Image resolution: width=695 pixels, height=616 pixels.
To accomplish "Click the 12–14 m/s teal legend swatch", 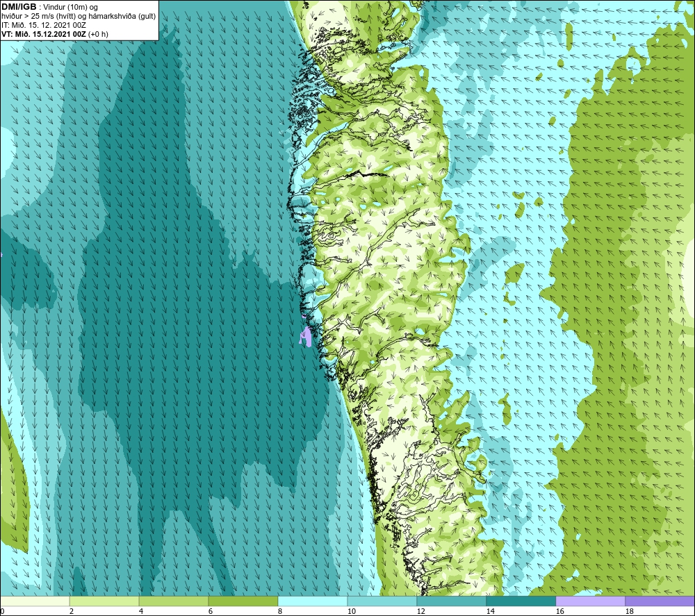I will (451, 601).
